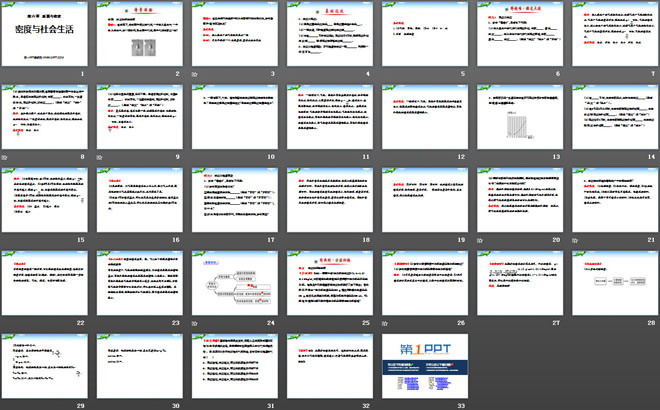Select slide thumbnail 29

pyautogui.click(x=45, y=366)
